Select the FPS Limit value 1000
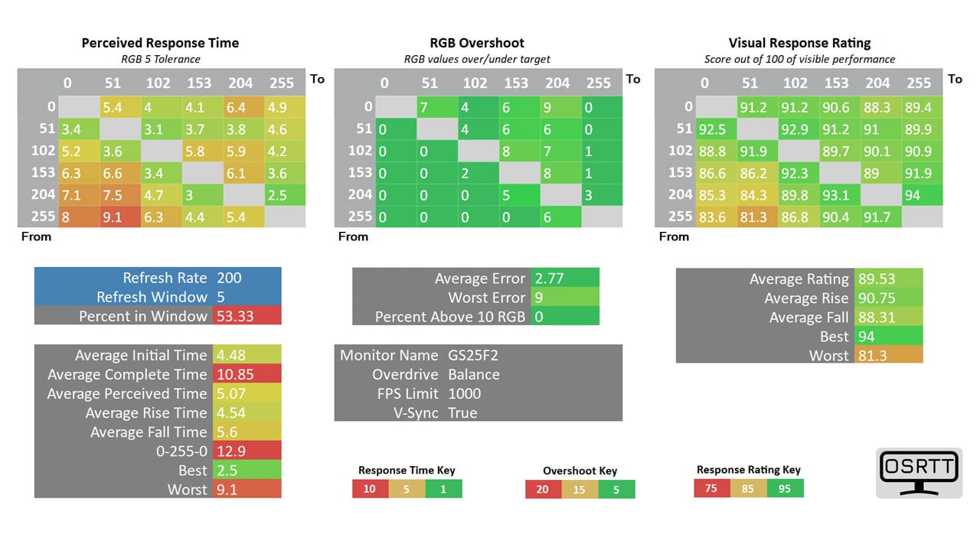The height and width of the screenshot is (551, 980). (465, 393)
